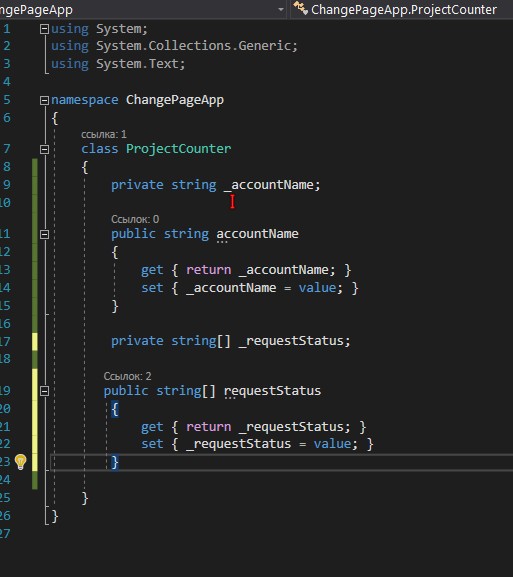The width and height of the screenshot is (513, 577).
Task: Open the 'Ссылок: 2' reference link
Action: click(x=127, y=376)
